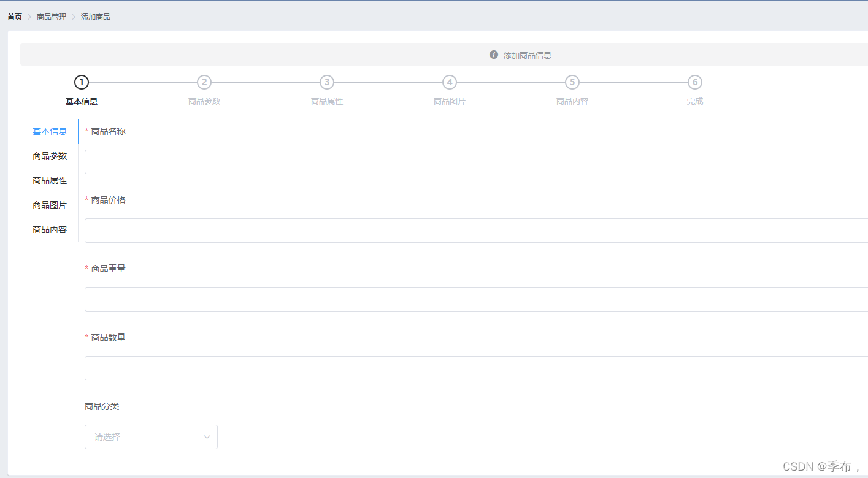Open 商品管理 breadcrumb link

pos(52,17)
